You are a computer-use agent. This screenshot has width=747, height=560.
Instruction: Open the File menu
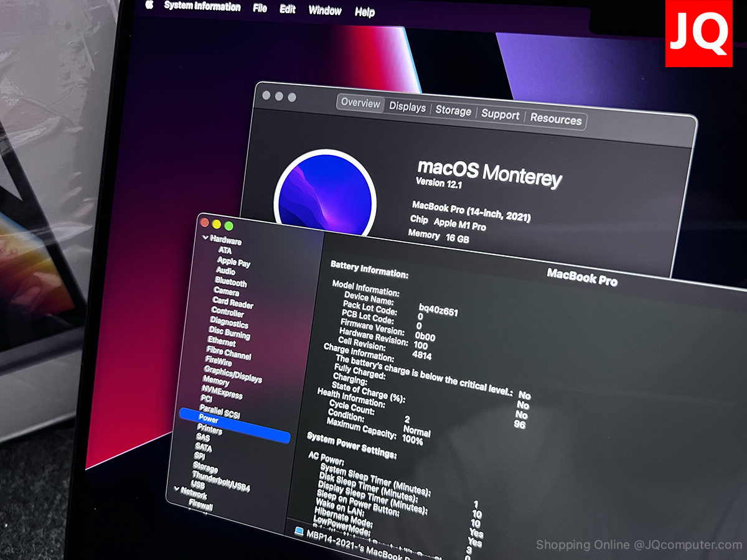260,8
